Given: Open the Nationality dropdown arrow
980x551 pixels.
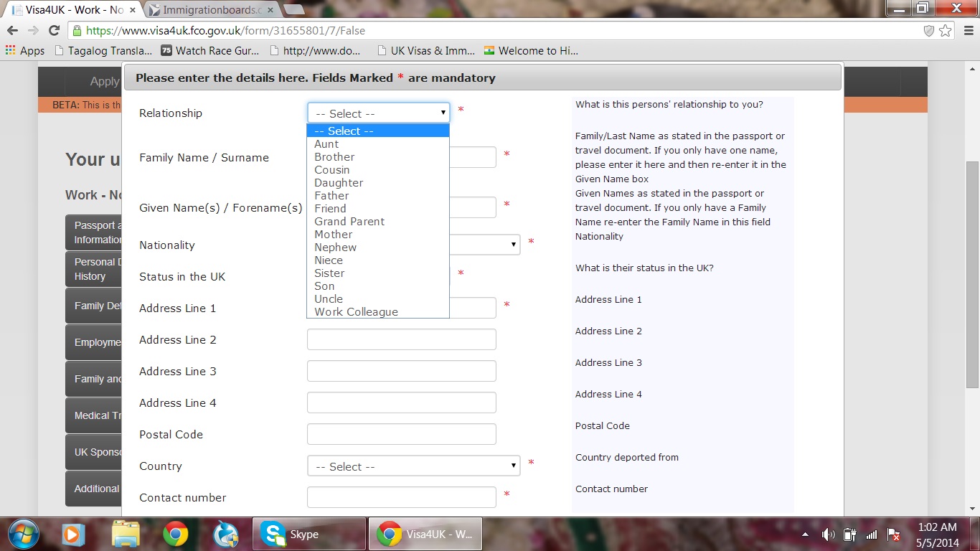Looking at the screenshot, I should 514,245.
